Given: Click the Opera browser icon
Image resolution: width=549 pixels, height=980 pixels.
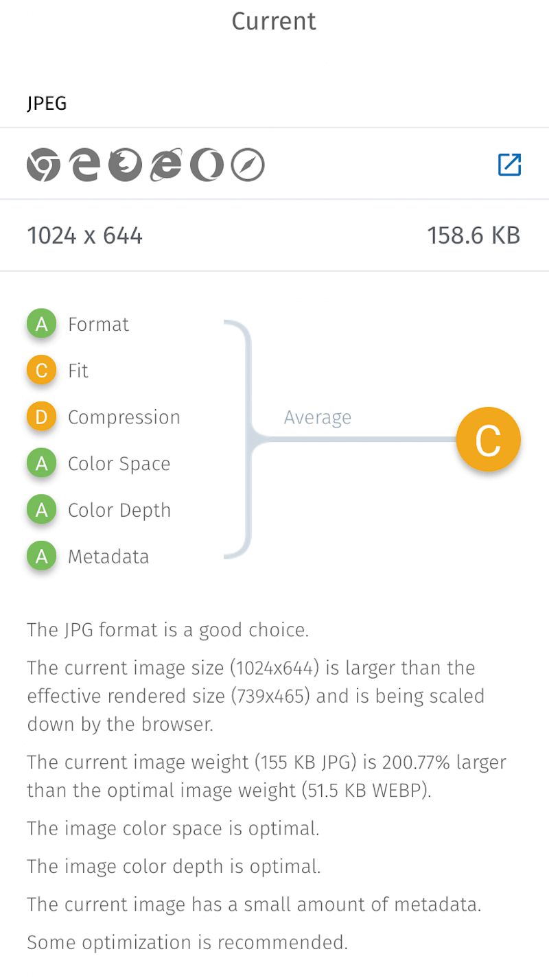Looking at the screenshot, I should point(207,165).
